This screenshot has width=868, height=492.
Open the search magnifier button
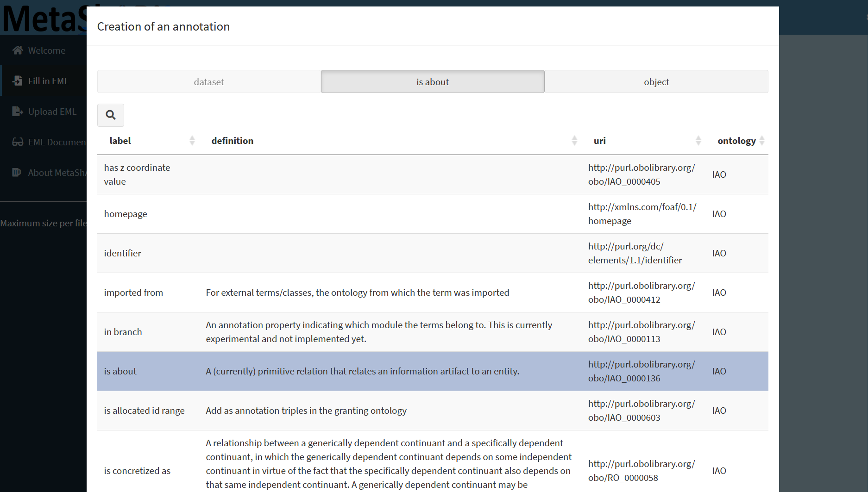(110, 115)
